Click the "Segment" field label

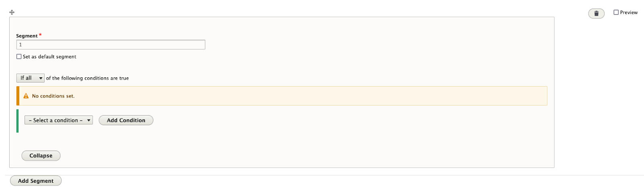point(27,36)
